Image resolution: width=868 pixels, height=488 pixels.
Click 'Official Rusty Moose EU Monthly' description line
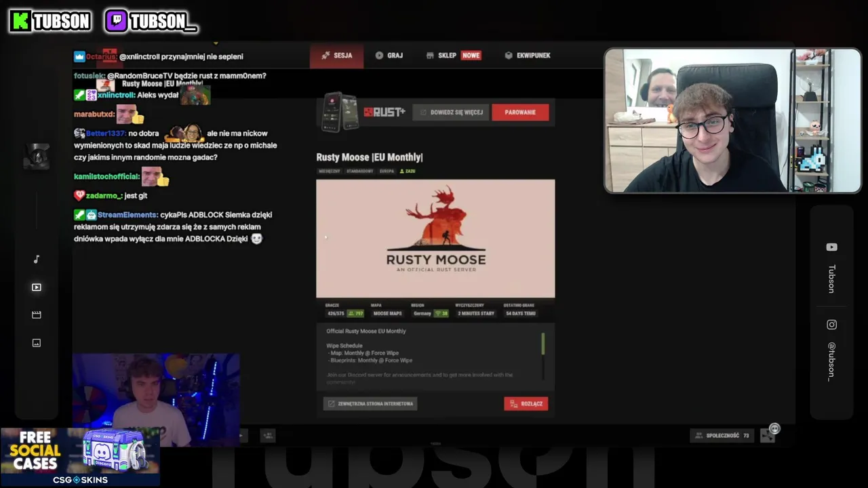(366, 331)
